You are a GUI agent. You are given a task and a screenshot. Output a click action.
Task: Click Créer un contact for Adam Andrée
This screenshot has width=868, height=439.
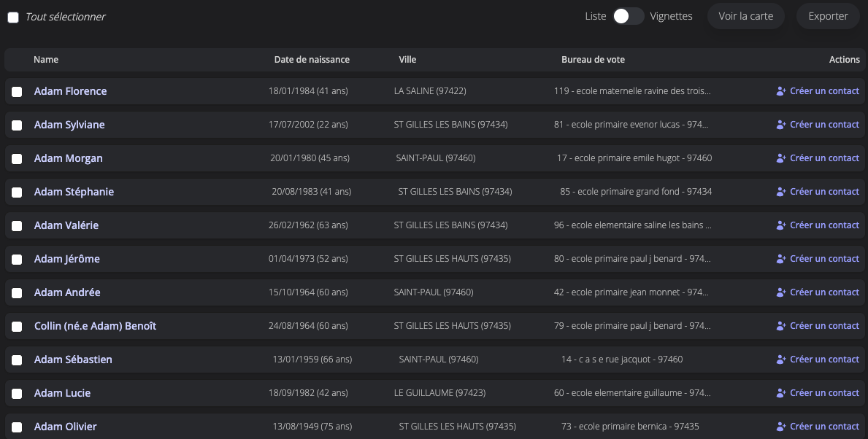(x=824, y=292)
